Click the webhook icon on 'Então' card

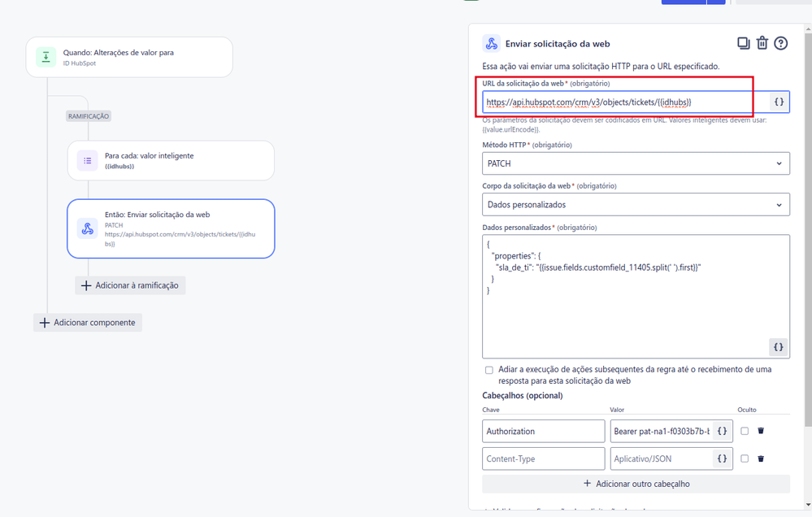(x=88, y=228)
